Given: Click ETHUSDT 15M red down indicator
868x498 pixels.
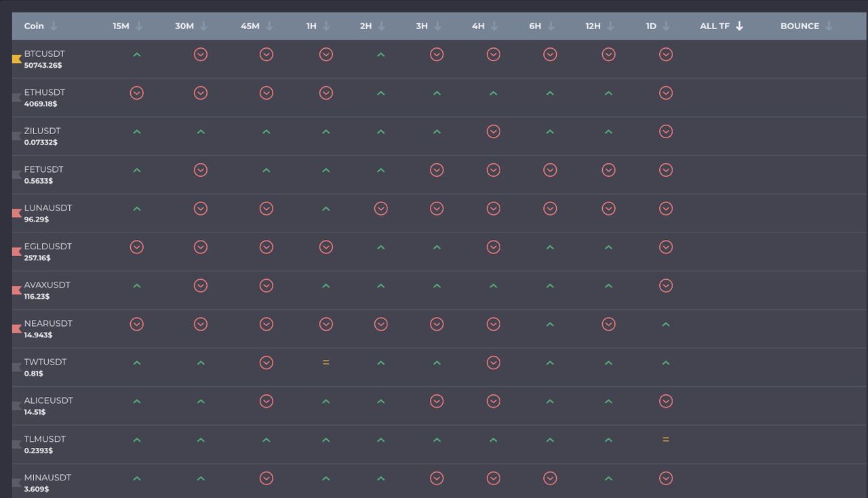Looking at the screenshot, I should (x=137, y=93).
